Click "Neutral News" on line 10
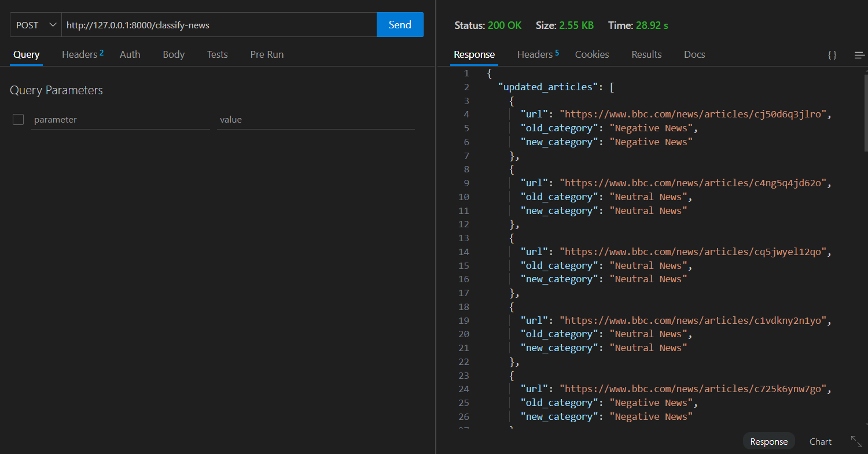 click(648, 197)
